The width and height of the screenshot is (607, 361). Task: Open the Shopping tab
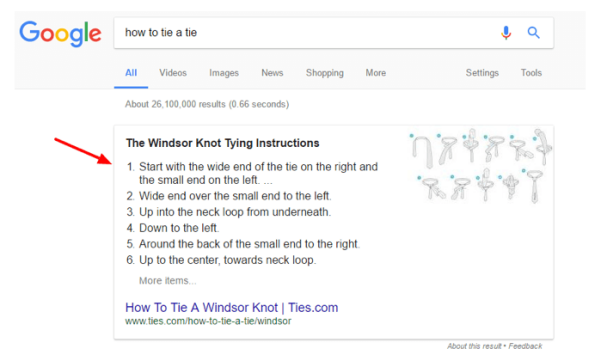[324, 73]
